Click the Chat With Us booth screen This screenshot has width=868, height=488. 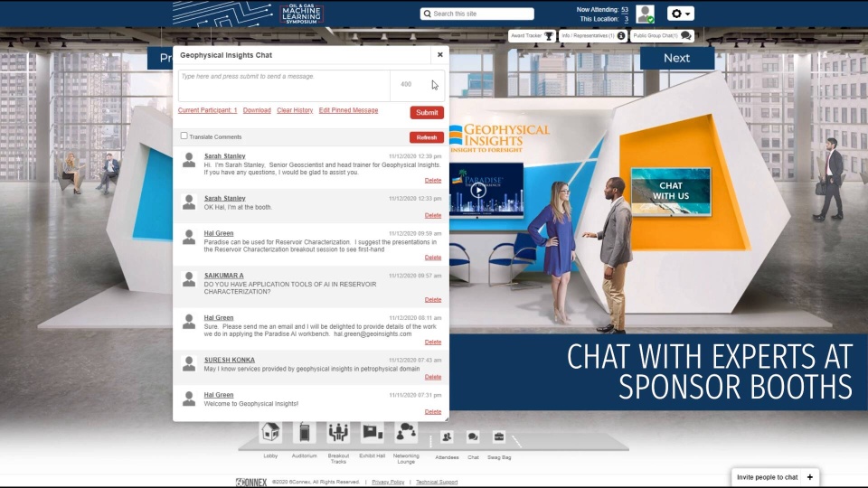[x=670, y=191]
